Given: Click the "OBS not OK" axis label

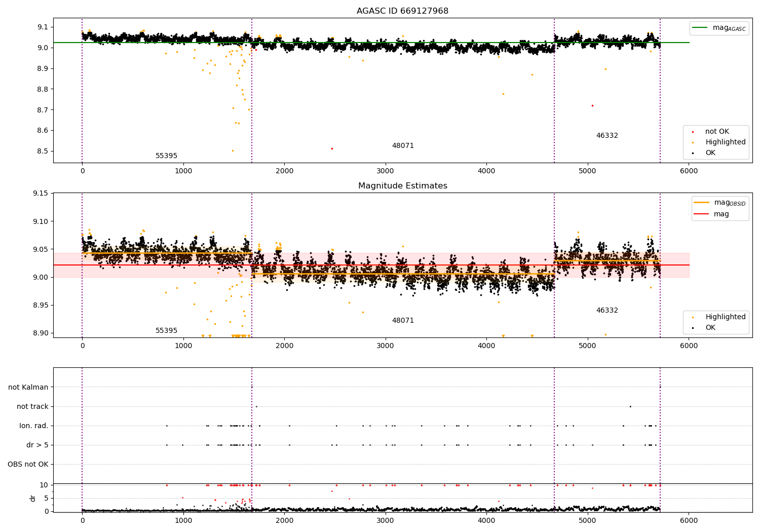Looking at the screenshot, I should coord(28,465).
